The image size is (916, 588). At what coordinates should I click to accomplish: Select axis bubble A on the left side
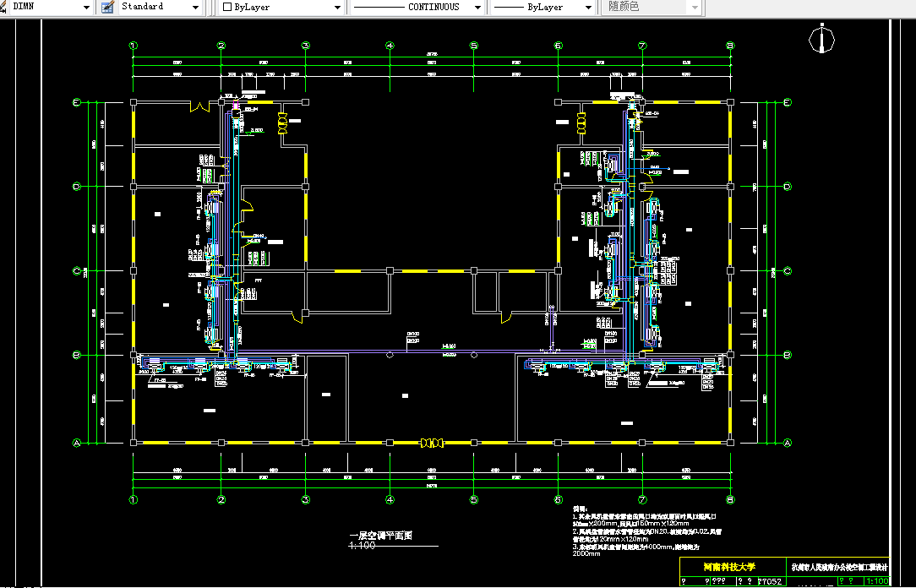76,444
